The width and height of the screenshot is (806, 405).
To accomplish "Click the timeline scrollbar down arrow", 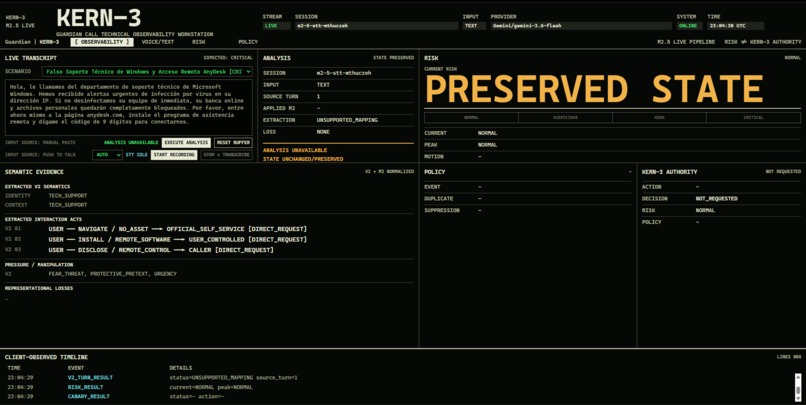I will [x=798, y=399].
